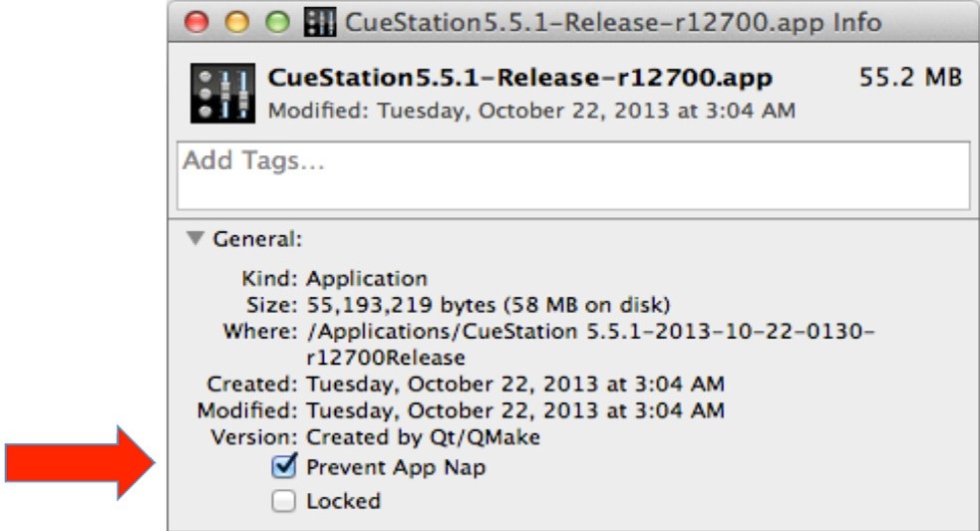Screen dimensions: 980x531
Task: Enable the Locked checkbox
Action: (x=283, y=501)
